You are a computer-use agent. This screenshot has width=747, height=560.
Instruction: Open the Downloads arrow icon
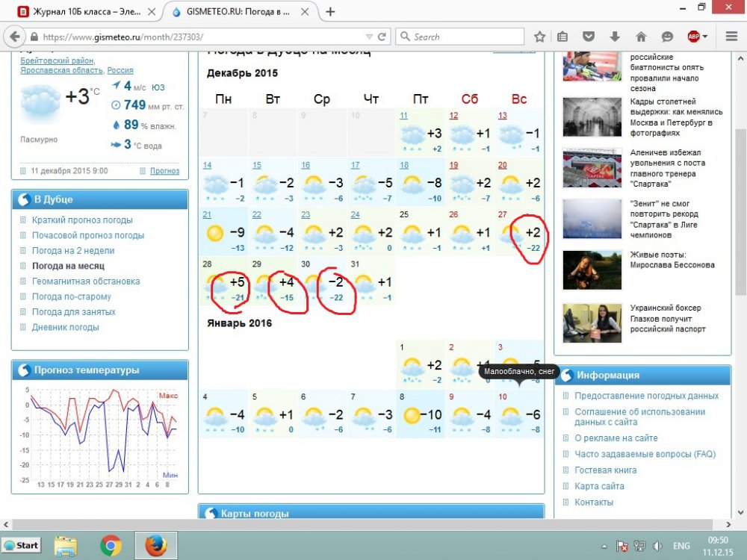point(615,37)
